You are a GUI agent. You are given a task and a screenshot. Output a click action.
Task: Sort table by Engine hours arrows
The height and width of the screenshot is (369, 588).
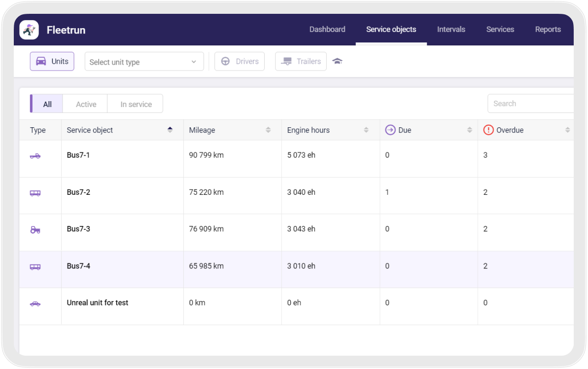pyautogui.click(x=366, y=130)
